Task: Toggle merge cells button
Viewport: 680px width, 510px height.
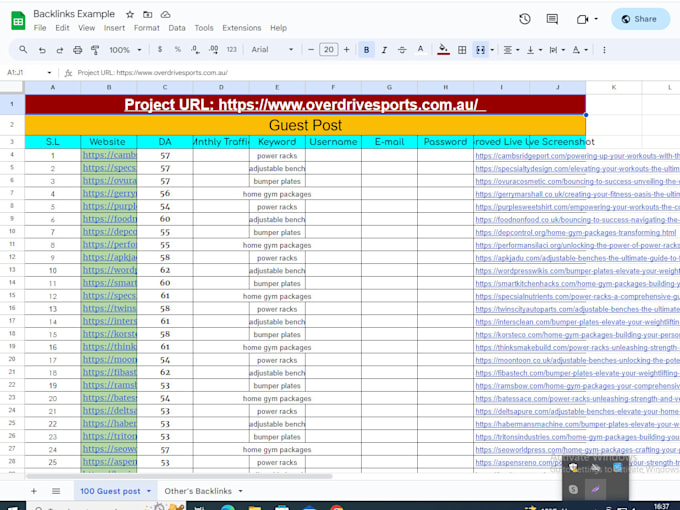Action: point(480,50)
